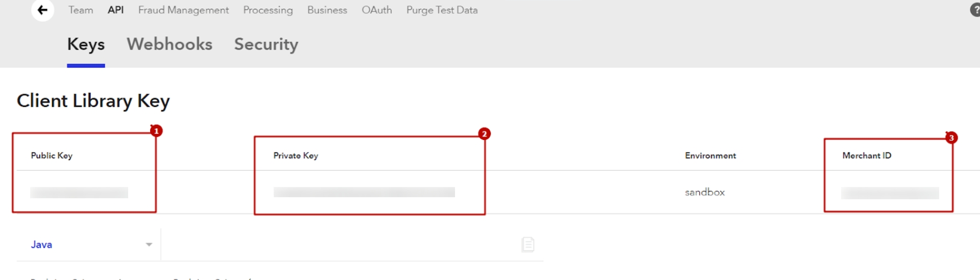Open Processing settings

[x=268, y=10]
